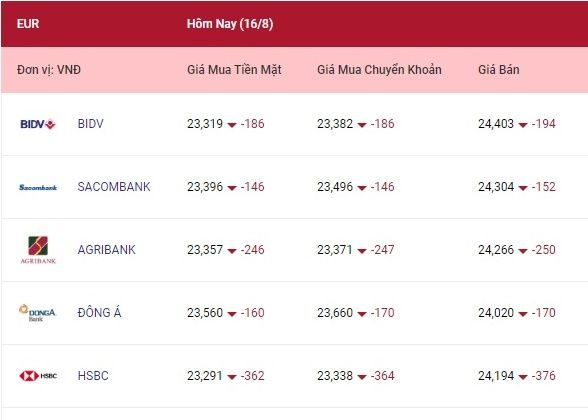The height and width of the screenshot is (420, 588).
Task: Select the HSBC bank name
Action: pos(93,376)
